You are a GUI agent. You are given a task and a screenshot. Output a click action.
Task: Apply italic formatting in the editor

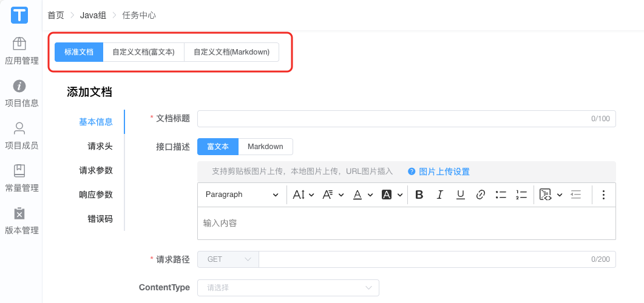coord(440,195)
